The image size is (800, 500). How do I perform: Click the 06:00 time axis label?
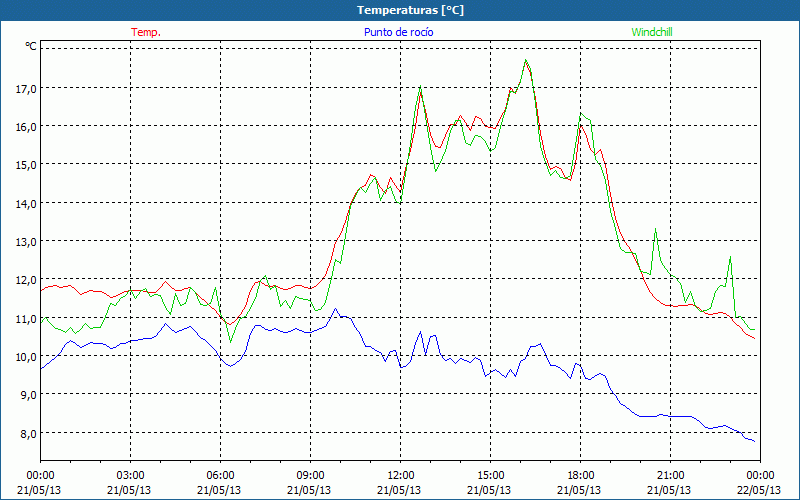(220, 476)
